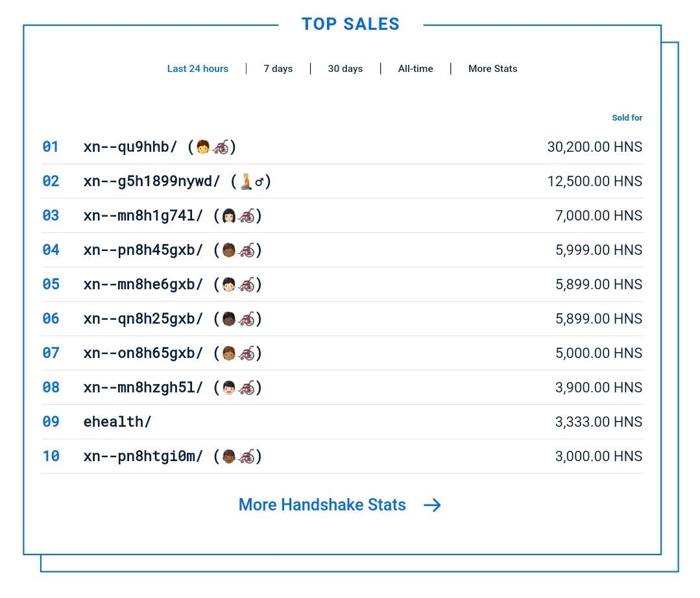Click rank number 01
This screenshot has width=700, height=598.
coord(51,147)
